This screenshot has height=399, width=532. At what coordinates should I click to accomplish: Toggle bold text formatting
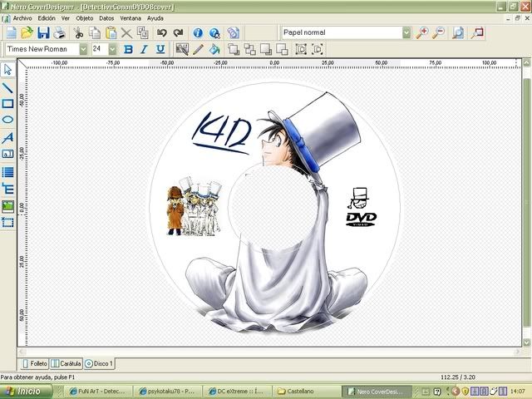click(x=129, y=50)
